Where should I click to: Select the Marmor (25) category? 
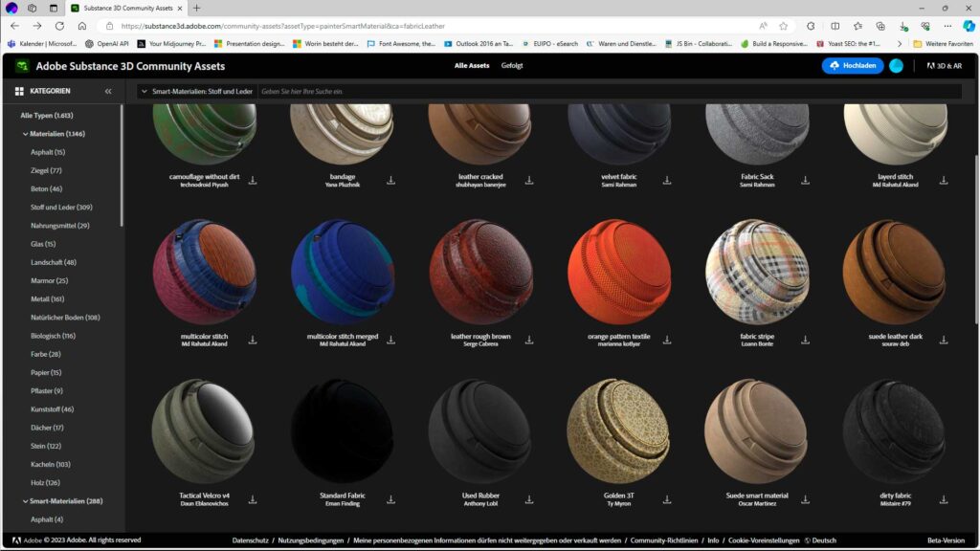50,281
